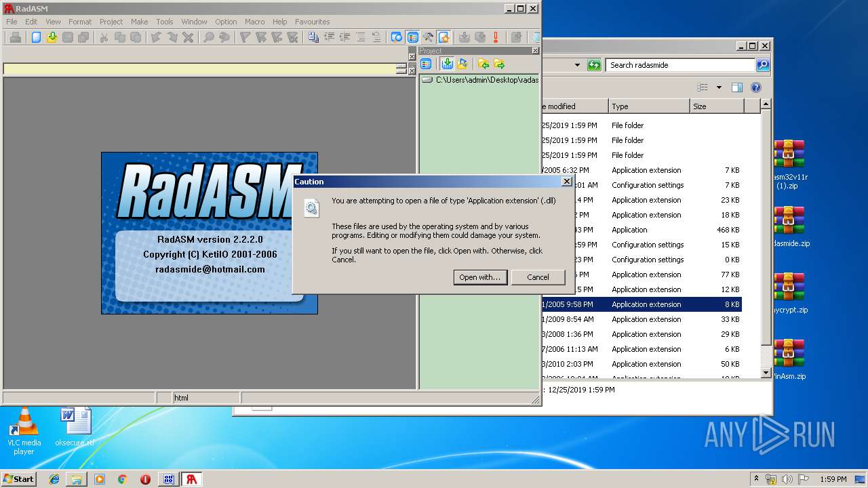Open the Favourites menu
Image resolution: width=868 pixels, height=488 pixels.
pyautogui.click(x=312, y=22)
